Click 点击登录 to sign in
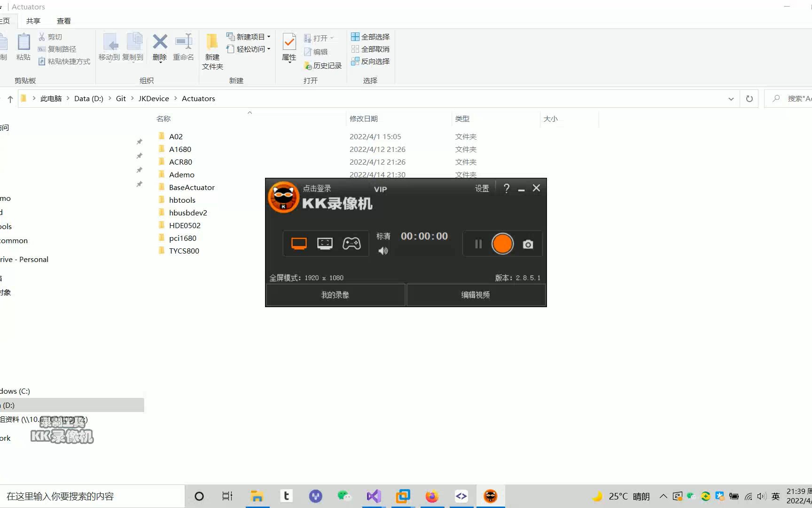Screen dimensions: 812x508 click(317, 188)
